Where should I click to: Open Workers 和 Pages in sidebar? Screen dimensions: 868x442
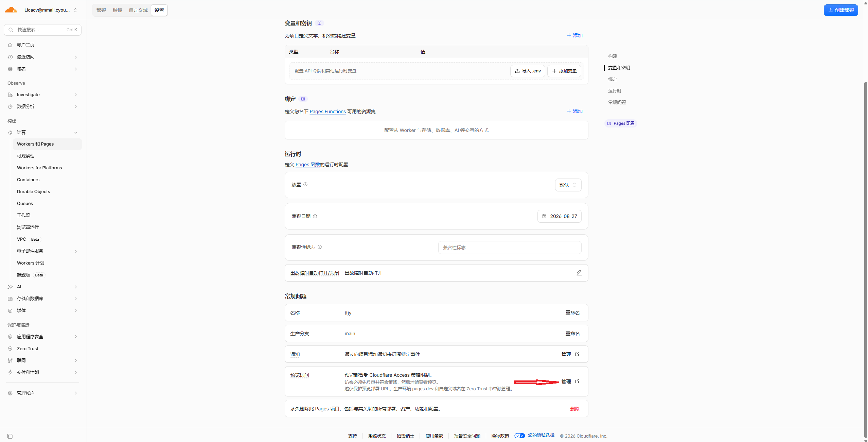tap(47, 144)
